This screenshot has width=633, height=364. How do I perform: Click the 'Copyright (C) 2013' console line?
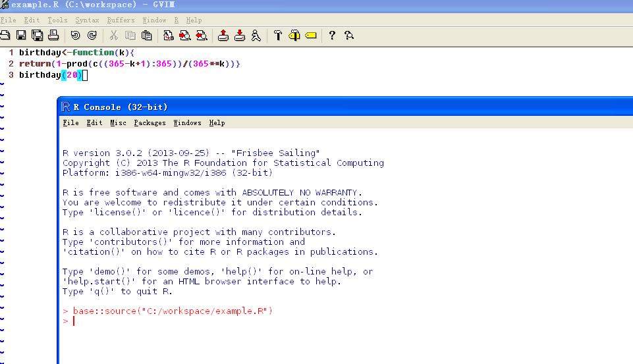tap(223, 163)
